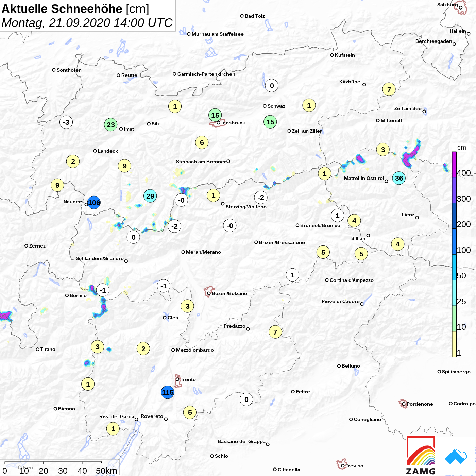Click the Conegliano town label
This screenshot has height=476, width=476.
pos(368,419)
